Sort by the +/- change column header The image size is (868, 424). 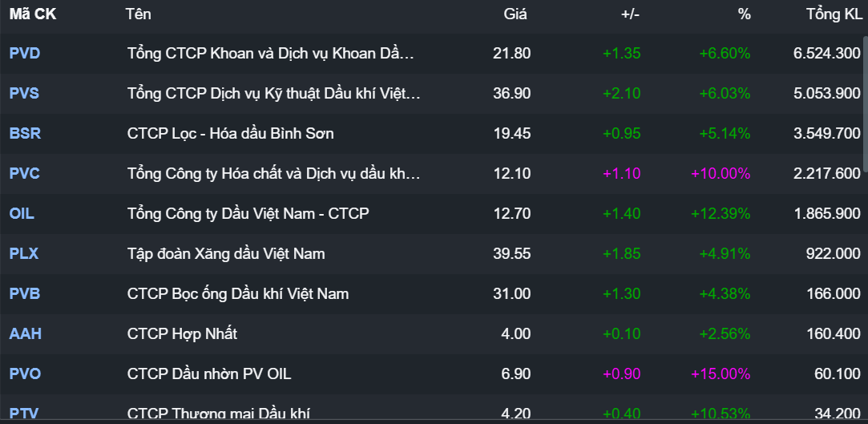coord(631,14)
